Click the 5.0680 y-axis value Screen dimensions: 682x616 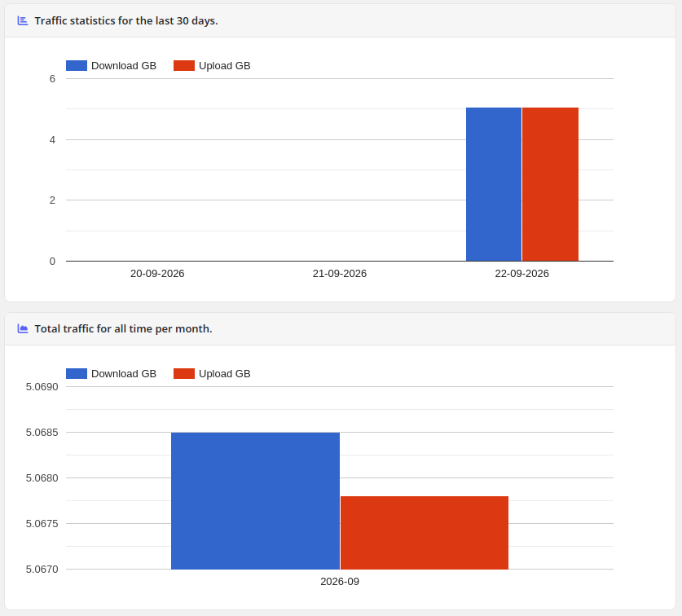(42, 478)
